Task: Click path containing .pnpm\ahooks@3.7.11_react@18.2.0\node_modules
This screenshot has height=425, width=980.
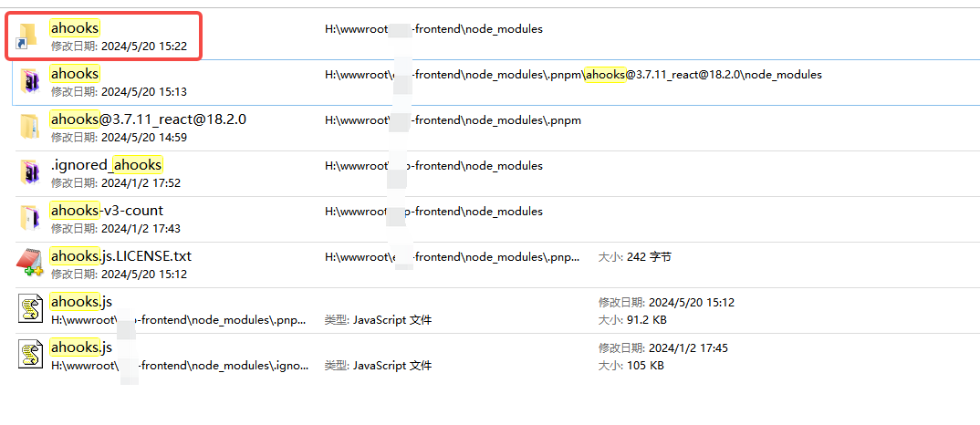Action: click(573, 75)
